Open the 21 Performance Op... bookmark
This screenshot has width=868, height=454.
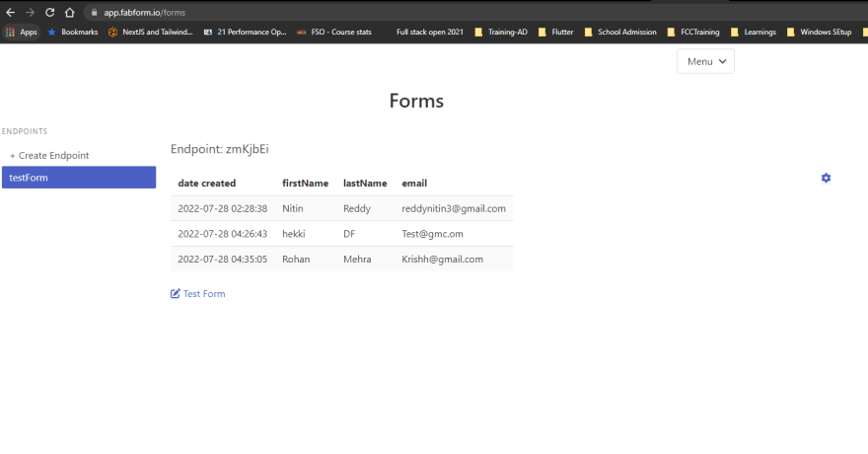click(x=246, y=33)
